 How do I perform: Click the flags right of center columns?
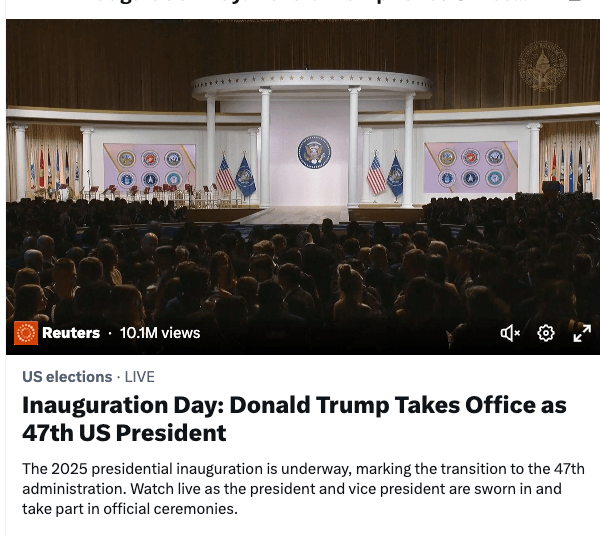pyautogui.click(x=385, y=175)
